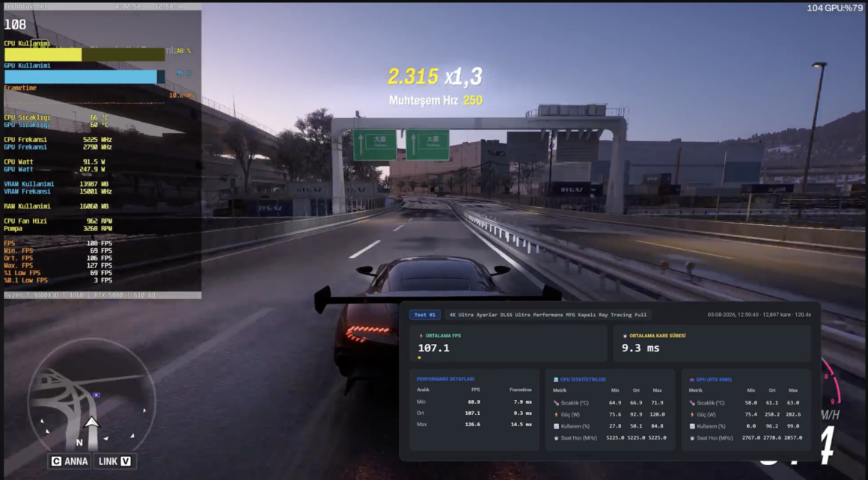Click the CPU power average value 92.9
This screenshot has width=868, height=480.
pyautogui.click(x=636, y=414)
